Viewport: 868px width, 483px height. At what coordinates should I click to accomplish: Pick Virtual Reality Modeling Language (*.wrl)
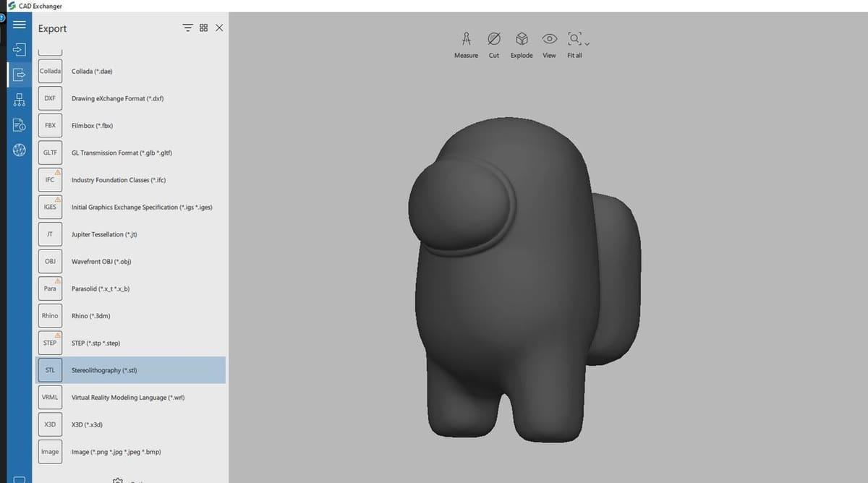coord(130,398)
